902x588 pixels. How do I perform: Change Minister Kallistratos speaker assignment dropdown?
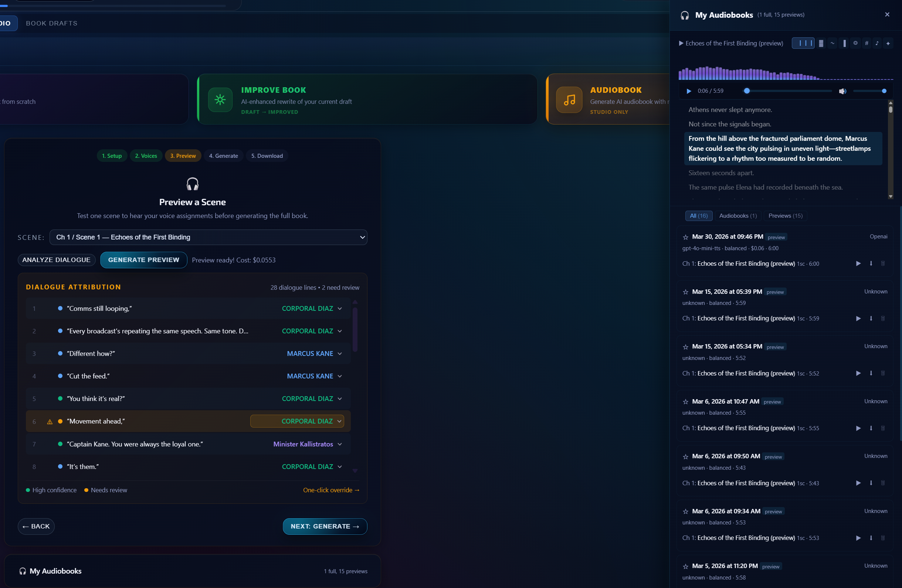coord(307,444)
